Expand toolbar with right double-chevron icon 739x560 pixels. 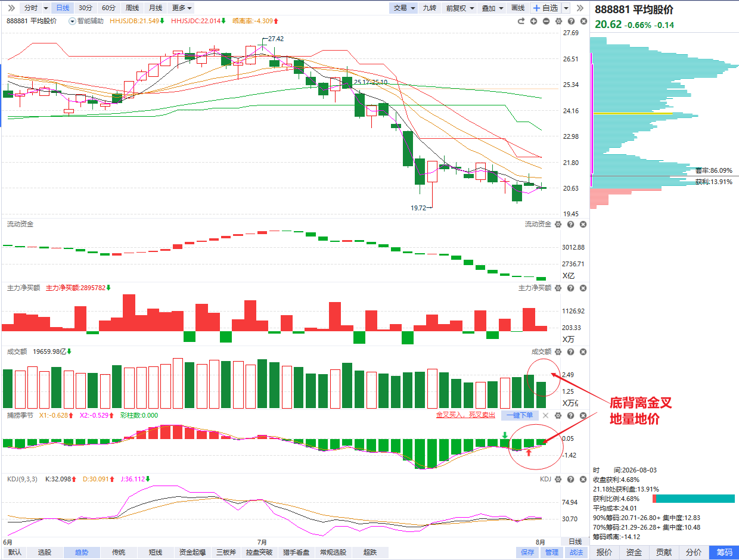[580, 8]
